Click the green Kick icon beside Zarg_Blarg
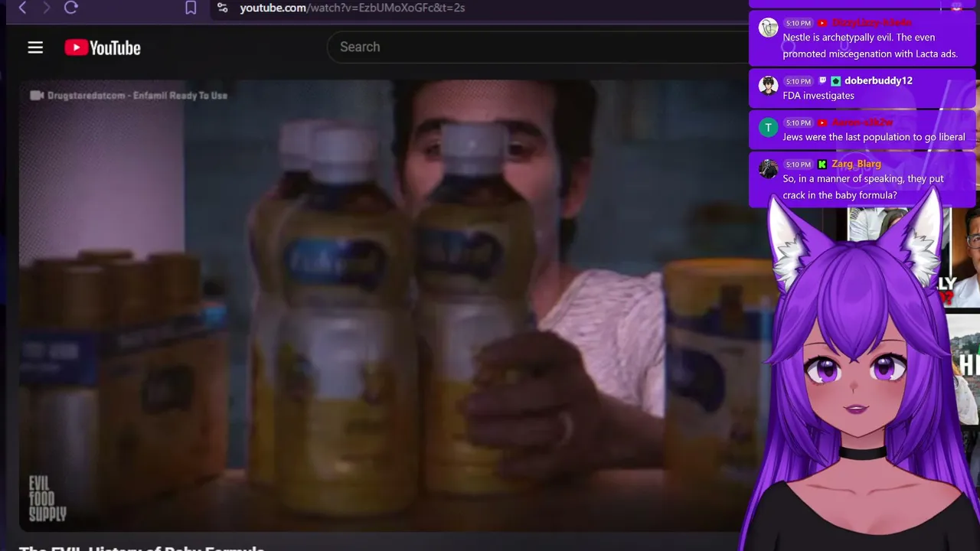 pyautogui.click(x=822, y=164)
